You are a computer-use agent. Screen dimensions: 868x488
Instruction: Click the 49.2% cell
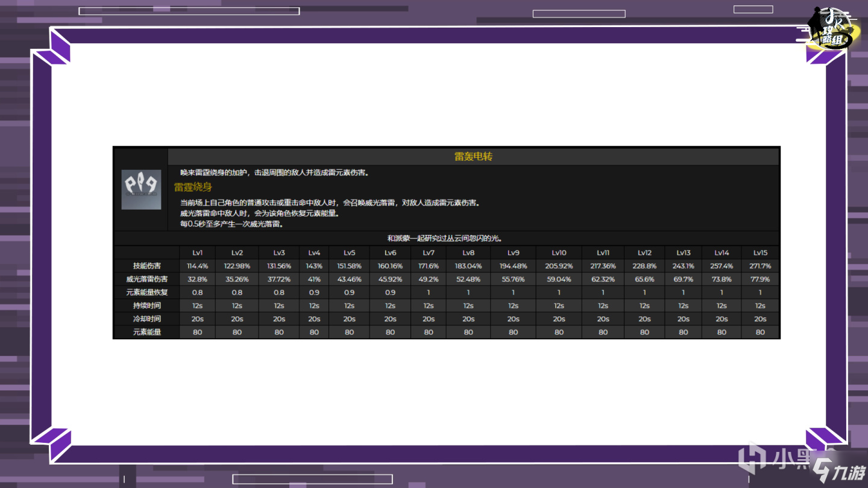[429, 279]
